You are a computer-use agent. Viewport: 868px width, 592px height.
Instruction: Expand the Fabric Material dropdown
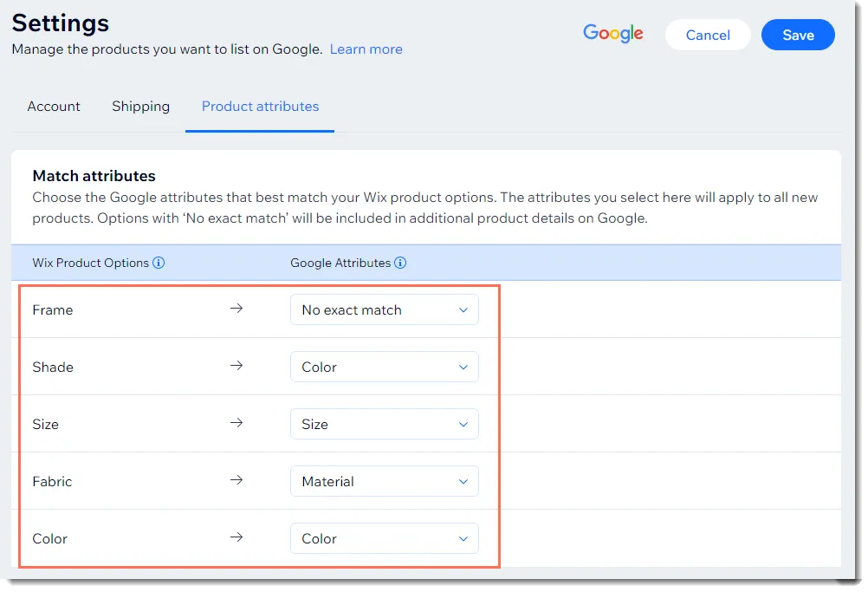coord(384,481)
